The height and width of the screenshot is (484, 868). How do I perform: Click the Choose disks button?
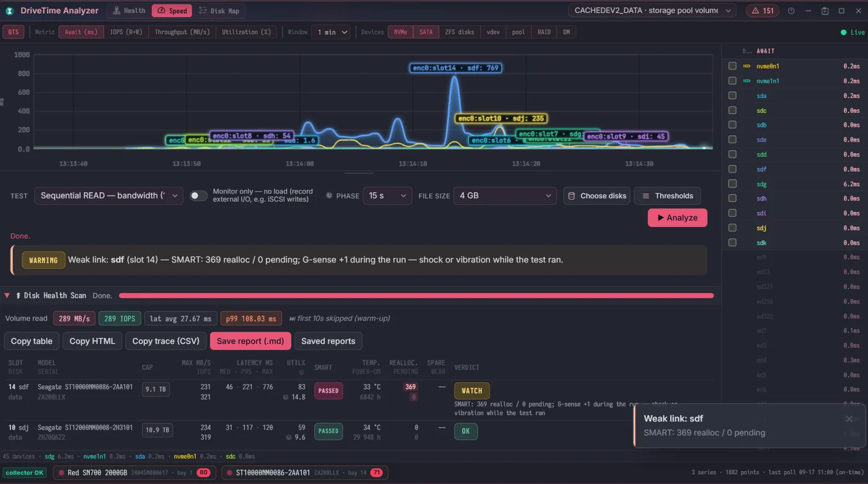596,195
